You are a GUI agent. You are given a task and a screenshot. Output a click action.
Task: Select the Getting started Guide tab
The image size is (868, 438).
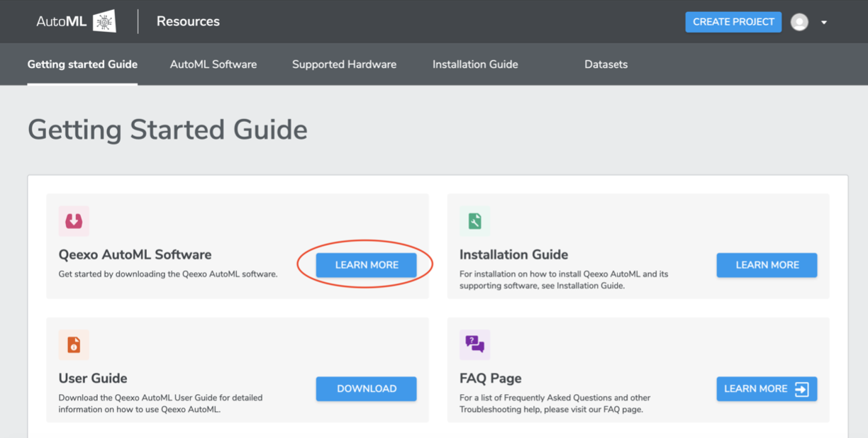82,64
